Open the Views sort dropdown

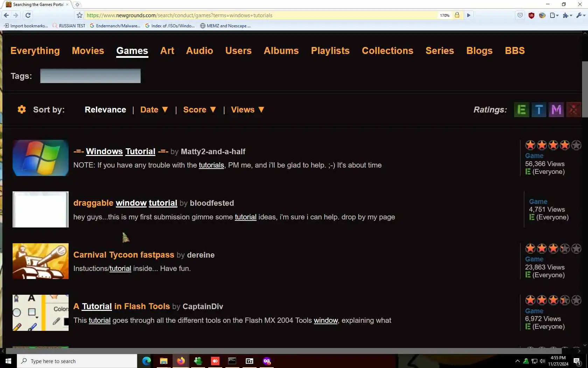(x=247, y=110)
